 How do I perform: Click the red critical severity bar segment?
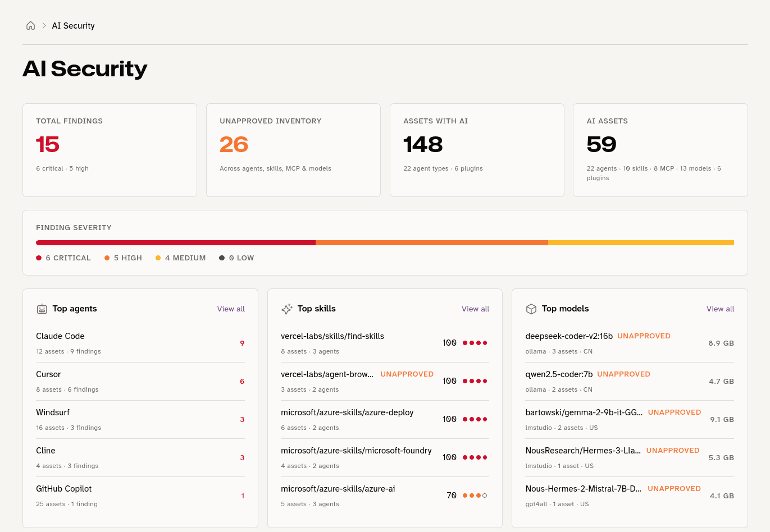click(176, 243)
